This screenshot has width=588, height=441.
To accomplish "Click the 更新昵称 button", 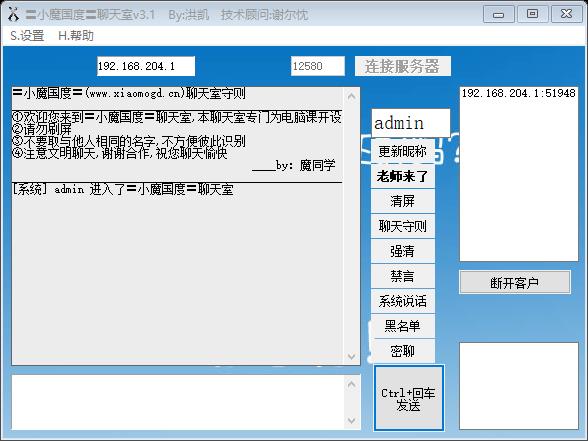I will (x=403, y=151).
